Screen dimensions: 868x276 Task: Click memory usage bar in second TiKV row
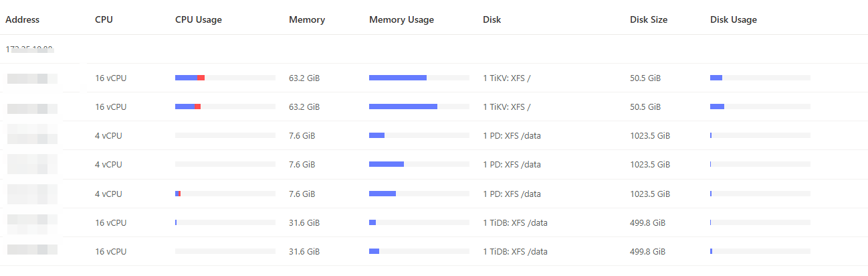click(419, 107)
